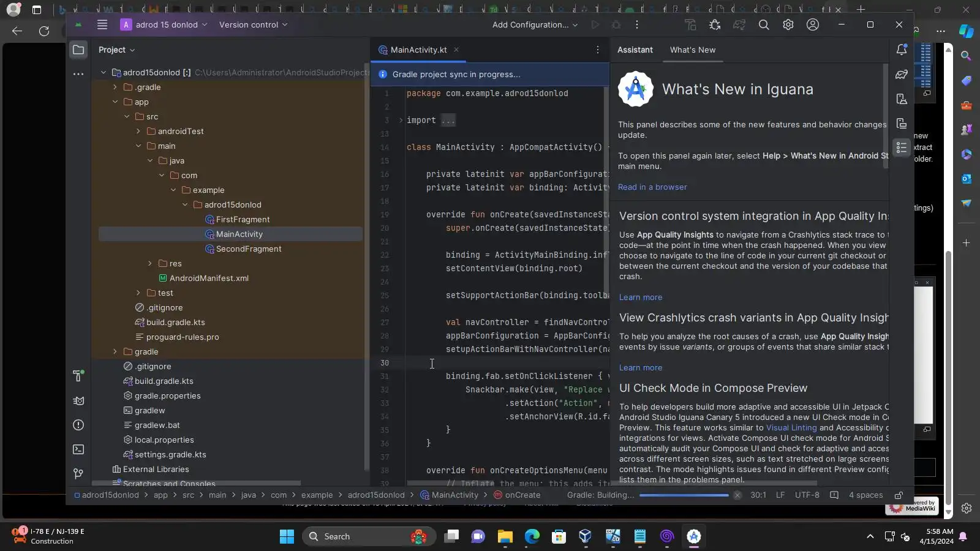Image resolution: width=980 pixels, height=551 pixels.
Task: Switch to the Assistant tab
Action: click(x=635, y=50)
